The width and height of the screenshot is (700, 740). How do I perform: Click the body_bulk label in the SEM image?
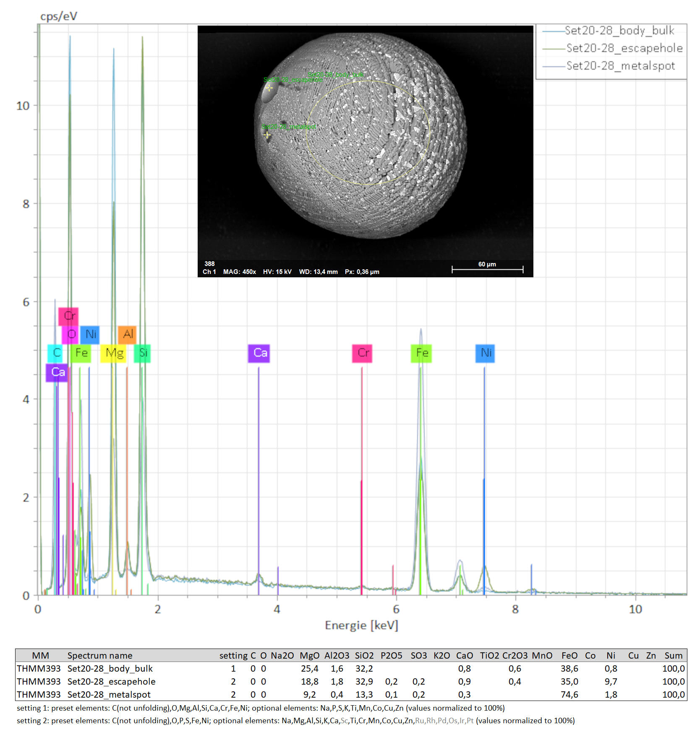pyautogui.click(x=335, y=75)
